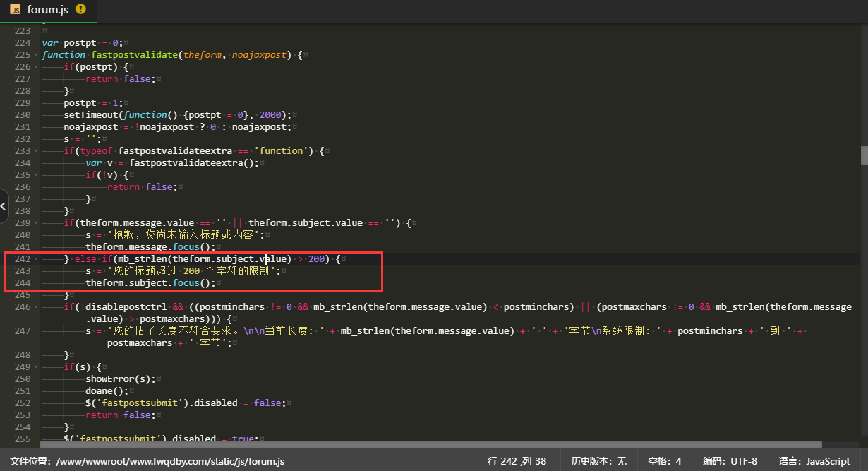Collapse the fastpostvalidate function at line 225

click(x=36, y=55)
